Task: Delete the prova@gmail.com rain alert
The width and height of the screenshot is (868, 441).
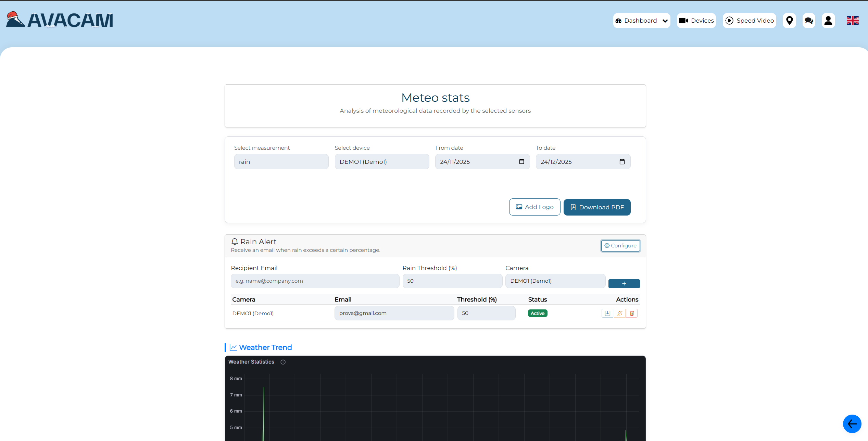Action: [x=632, y=313]
